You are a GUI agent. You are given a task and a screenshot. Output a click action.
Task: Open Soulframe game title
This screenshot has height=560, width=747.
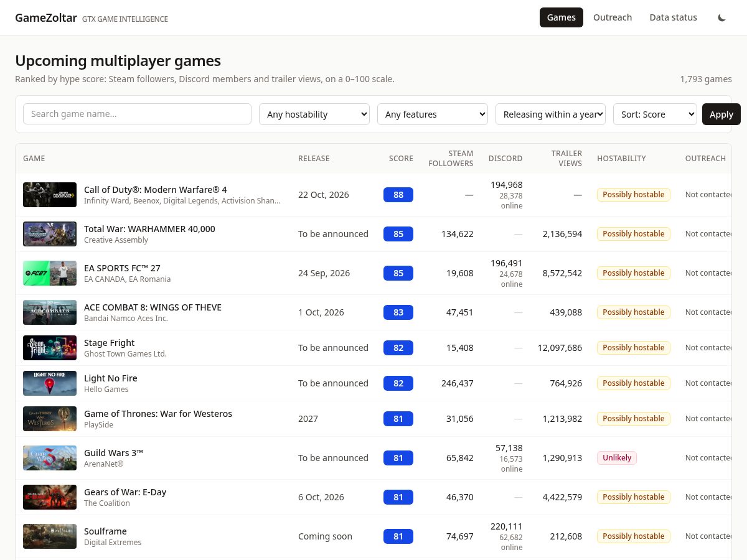(105, 531)
